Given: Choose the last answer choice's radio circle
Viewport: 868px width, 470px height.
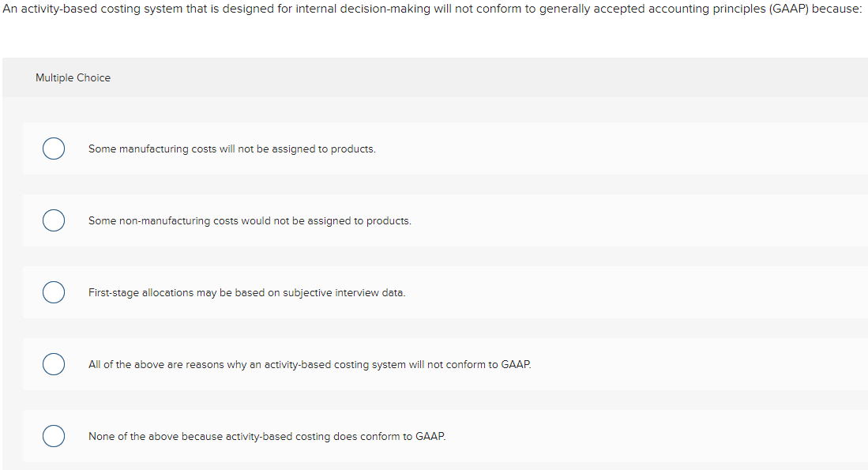Looking at the screenshot, I should pos(53,436).
